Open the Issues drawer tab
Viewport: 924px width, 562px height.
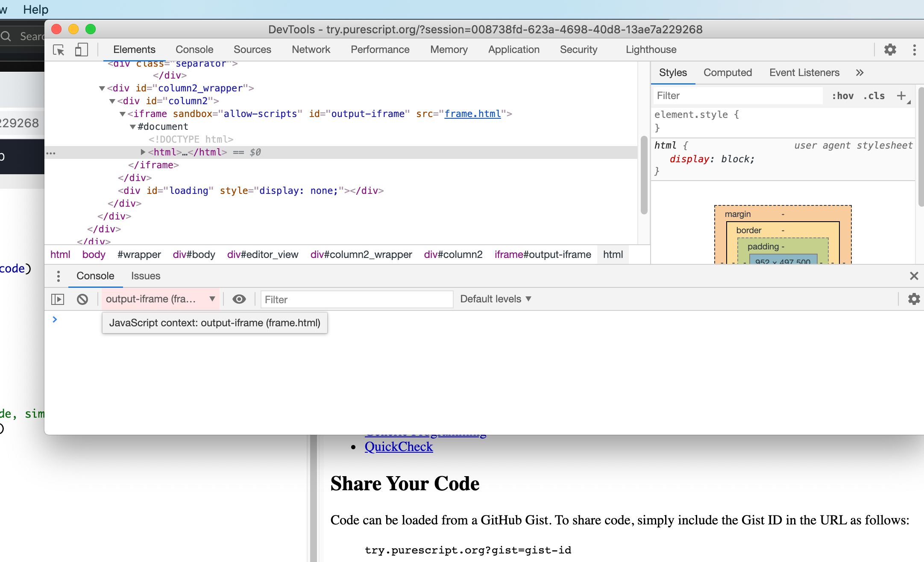(x=146, y=276)
